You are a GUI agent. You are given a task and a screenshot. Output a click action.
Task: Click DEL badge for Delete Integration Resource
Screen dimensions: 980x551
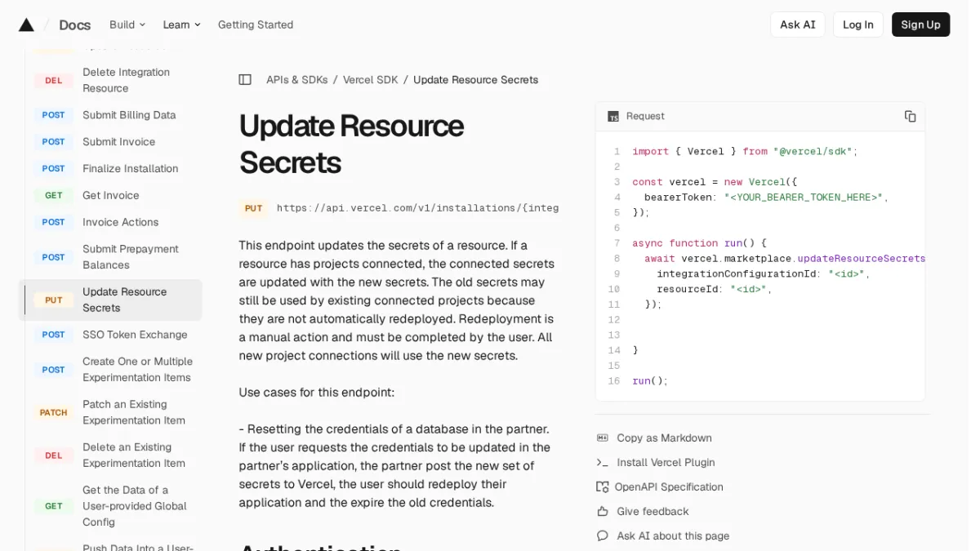point(54,81)
